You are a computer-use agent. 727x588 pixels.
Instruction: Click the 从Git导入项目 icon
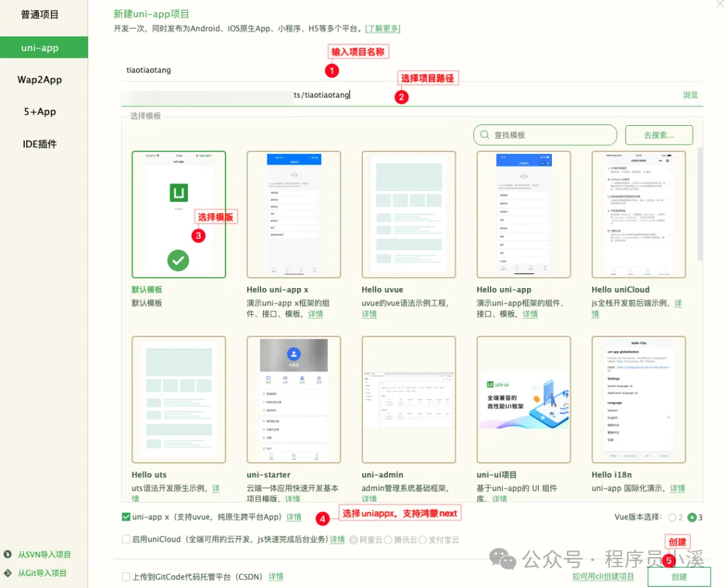[x=7, y=573]
